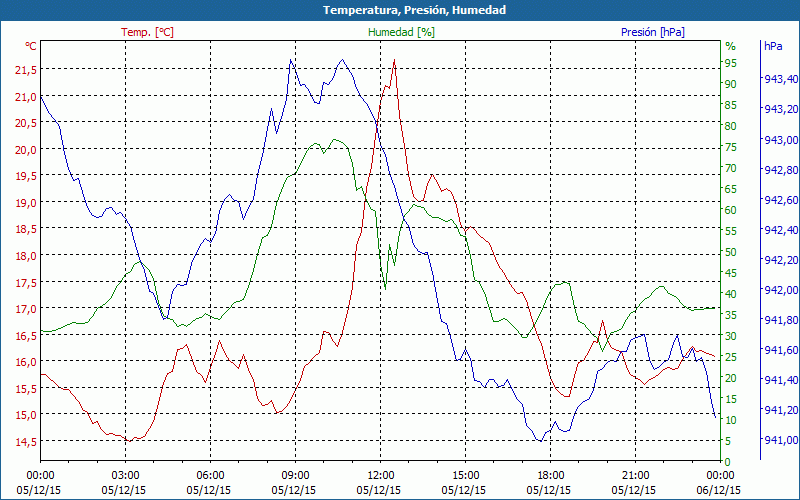Image resolution: width=800 pixels, height=500 pixels.
Task: Click time axis label '06:00'
Action: [210, 476]
